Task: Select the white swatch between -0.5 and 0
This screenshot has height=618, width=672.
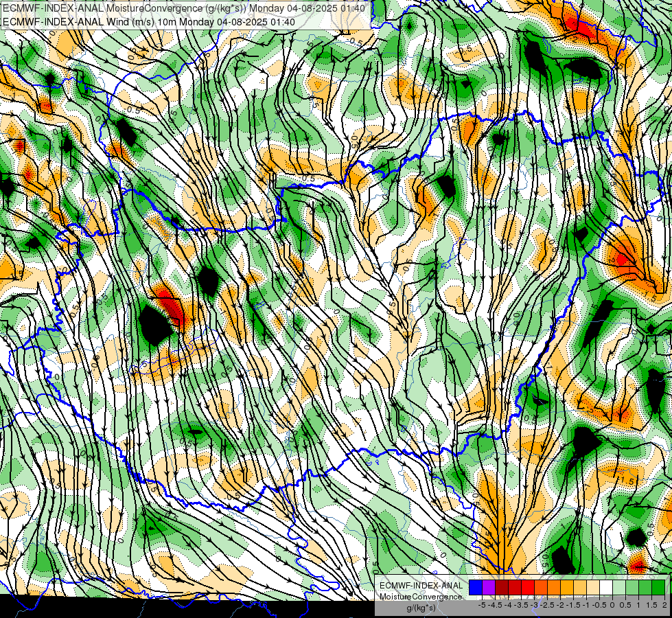Action: [606, 588]
